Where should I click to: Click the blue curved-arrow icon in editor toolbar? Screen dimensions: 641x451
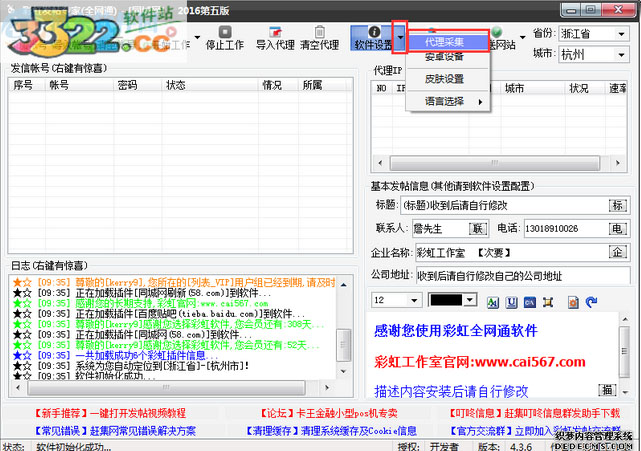coord(590,301)
